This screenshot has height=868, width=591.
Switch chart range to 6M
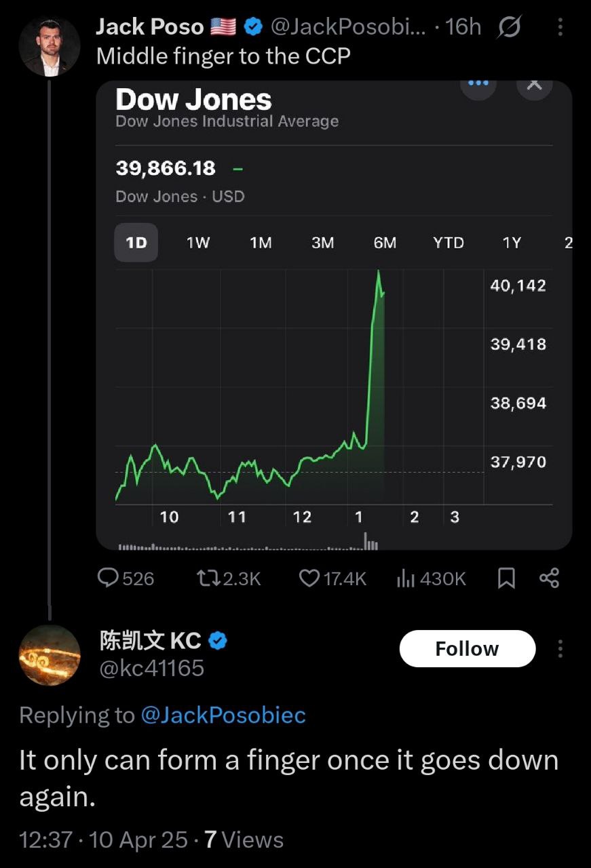385,243
